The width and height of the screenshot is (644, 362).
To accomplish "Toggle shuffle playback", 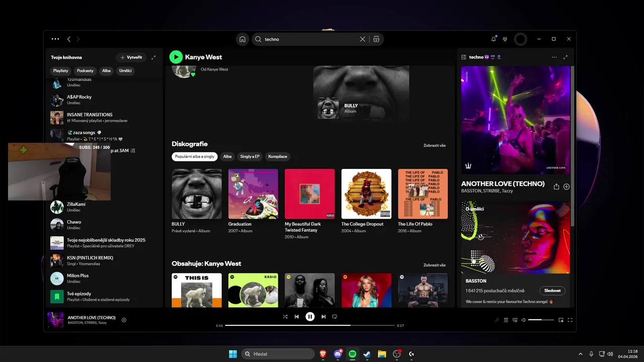I will point(285,317).
